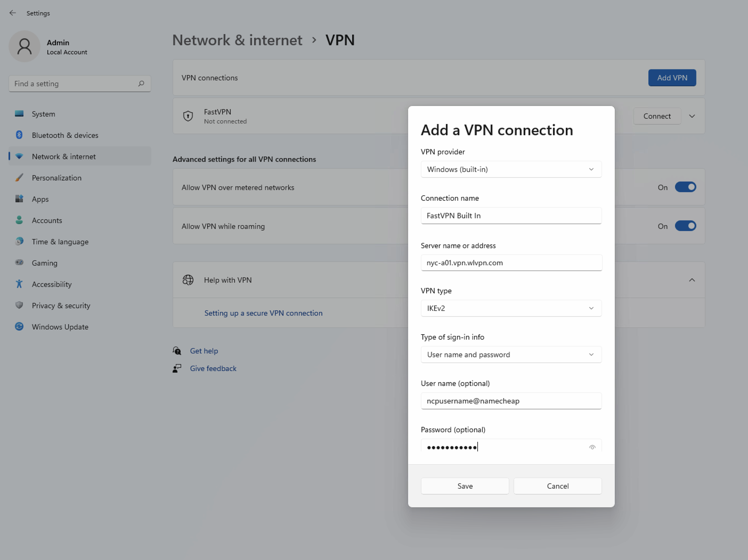Open the Get help link
This screenshot has width=748, height=560.
[204, 351]
